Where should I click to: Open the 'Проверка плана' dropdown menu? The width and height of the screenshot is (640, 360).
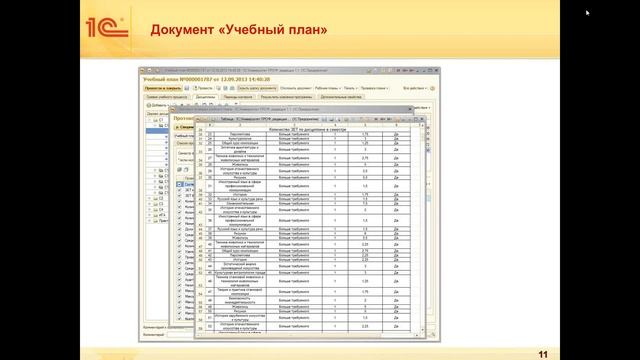(374, 88)
